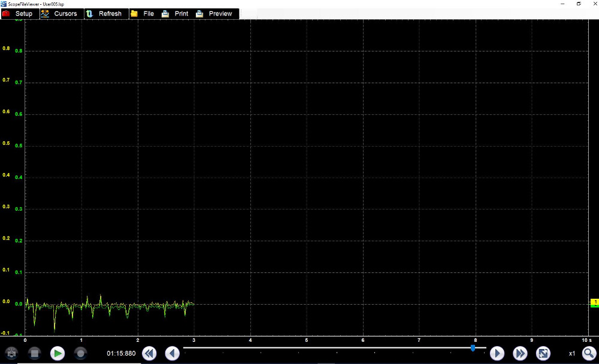Screen dimensions: 599x364
Task: Click the Preview button
Action: [214, 14]
